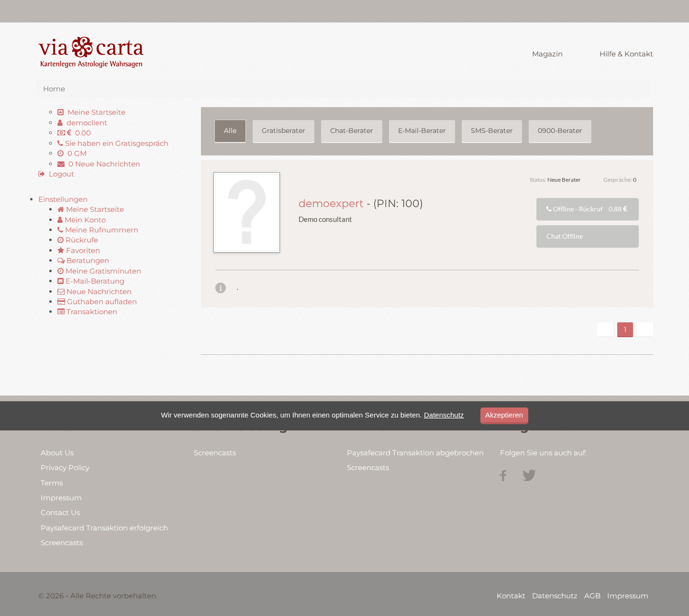Click the via carta logo

pos(91,52)
